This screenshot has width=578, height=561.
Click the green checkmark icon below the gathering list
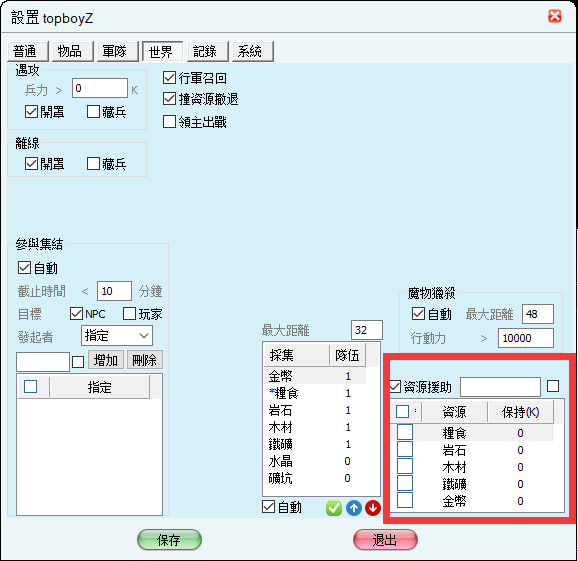point(334,508)
